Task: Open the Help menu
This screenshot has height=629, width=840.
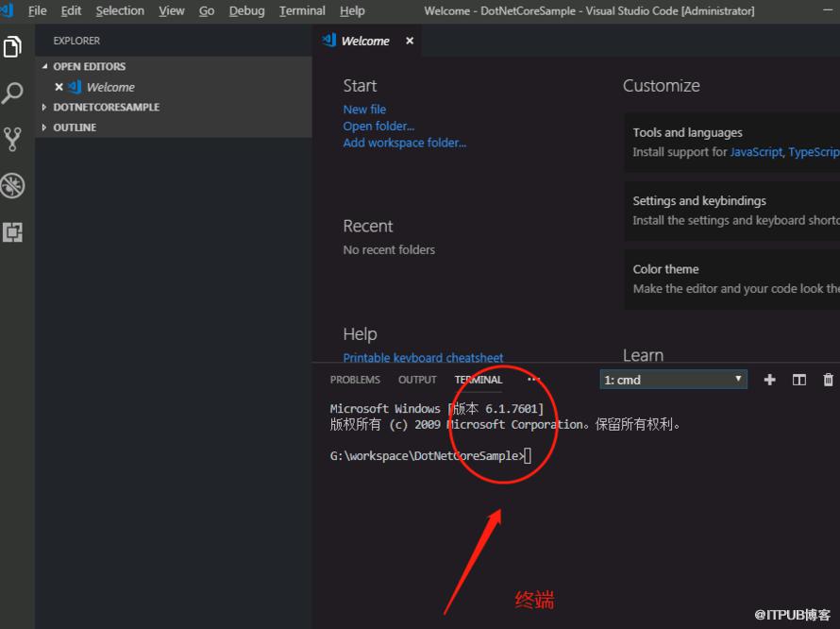Action: (352, 10)
